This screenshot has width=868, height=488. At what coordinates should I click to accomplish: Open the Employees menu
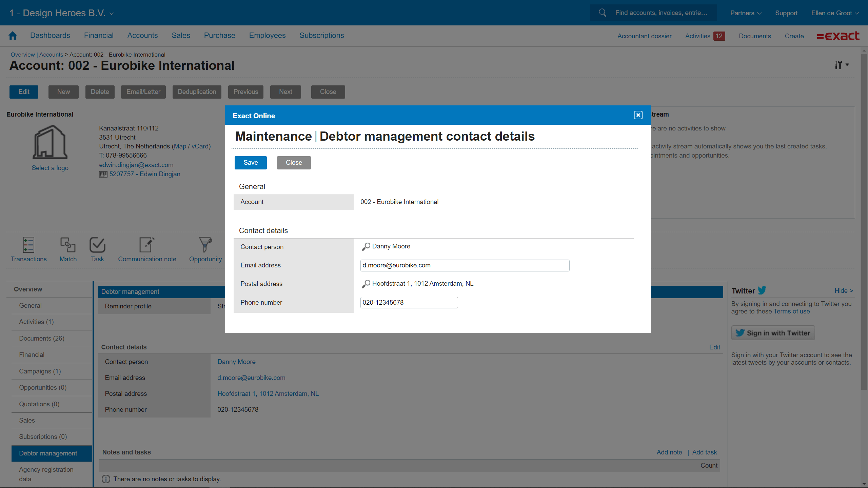[267, 35]
